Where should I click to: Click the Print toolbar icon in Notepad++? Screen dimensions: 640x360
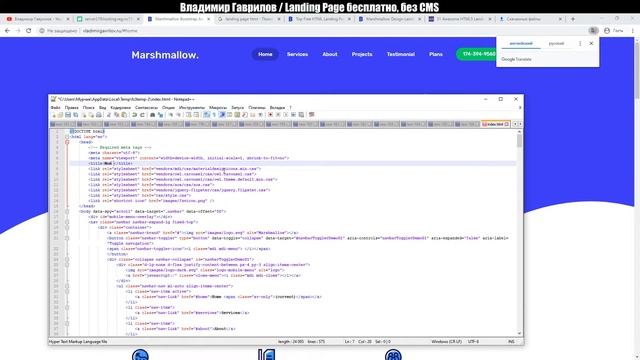coord(99,115)
